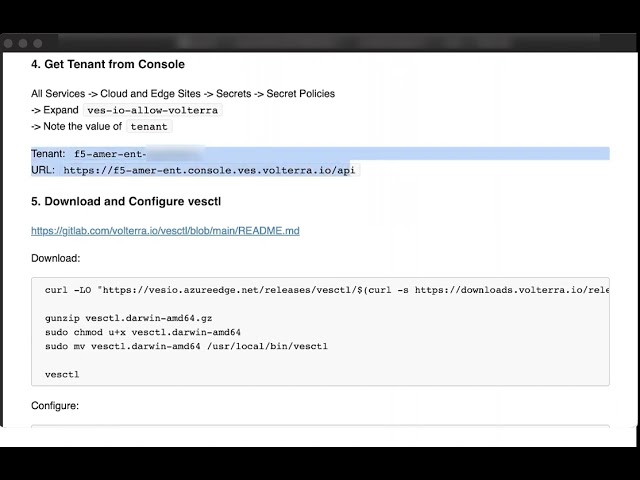Click the 'All Services -> Cloud and Edge Sites' line
This screenshot has width=640, height=480.
click(183, 93)
